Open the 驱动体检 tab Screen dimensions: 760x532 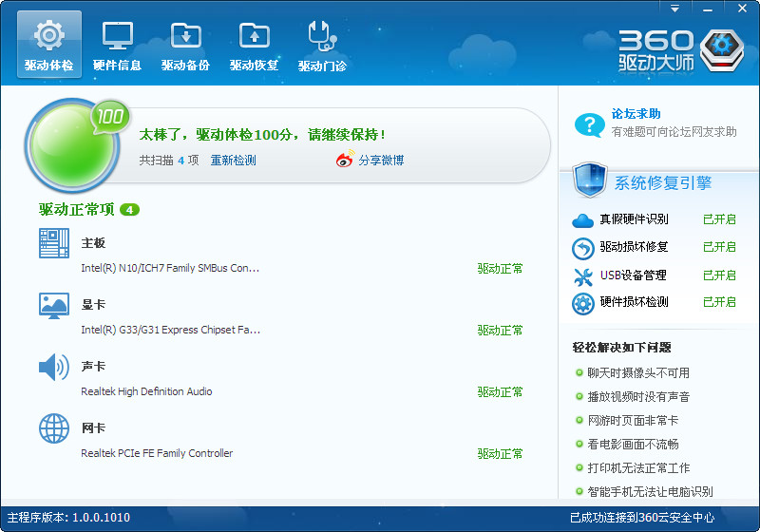click(x=49, y=45)
